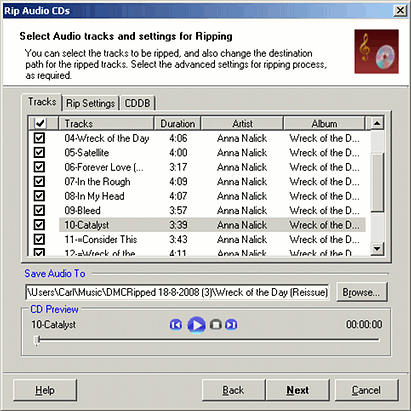Uncheck the 08-In My Head checkbox
The image size is (411, 411).
(x=39, y=196)
